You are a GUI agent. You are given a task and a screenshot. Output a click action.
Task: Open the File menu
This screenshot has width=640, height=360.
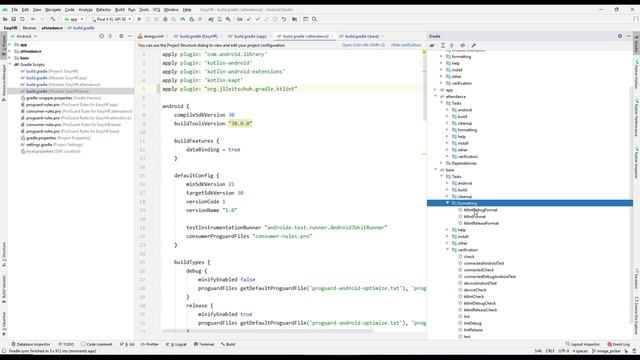[14, 9]
